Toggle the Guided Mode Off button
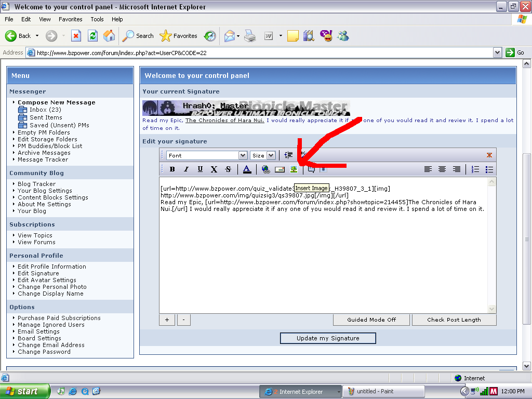The image size is (532, 399). click(371, 320)
